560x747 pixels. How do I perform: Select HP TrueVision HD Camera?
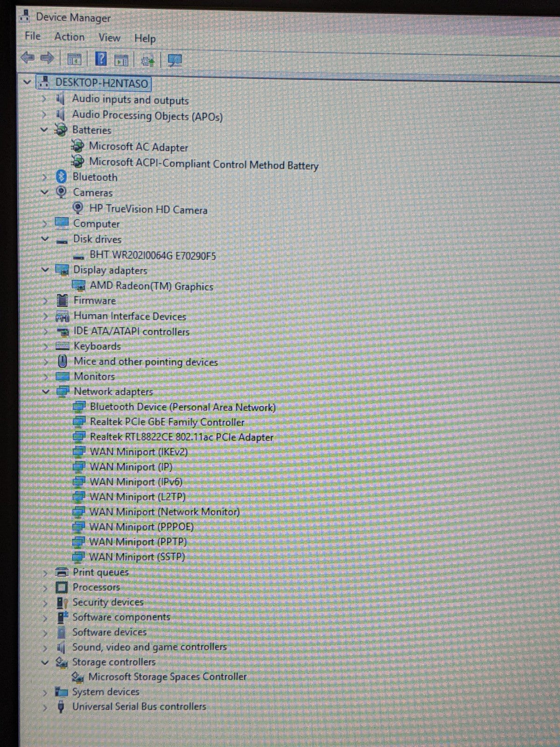148,209
